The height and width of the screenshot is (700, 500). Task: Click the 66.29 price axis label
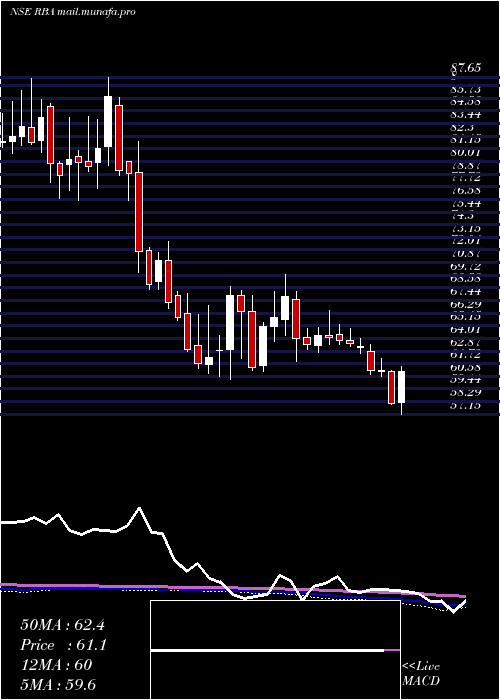tap(466, 305)
